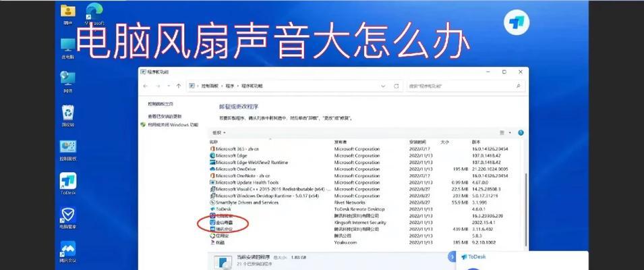Open the view options dropdown arrow

point(510,133)
